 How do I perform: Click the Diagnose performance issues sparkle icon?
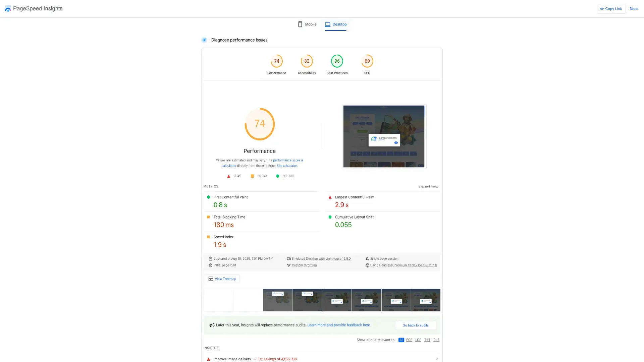[204, 40]
